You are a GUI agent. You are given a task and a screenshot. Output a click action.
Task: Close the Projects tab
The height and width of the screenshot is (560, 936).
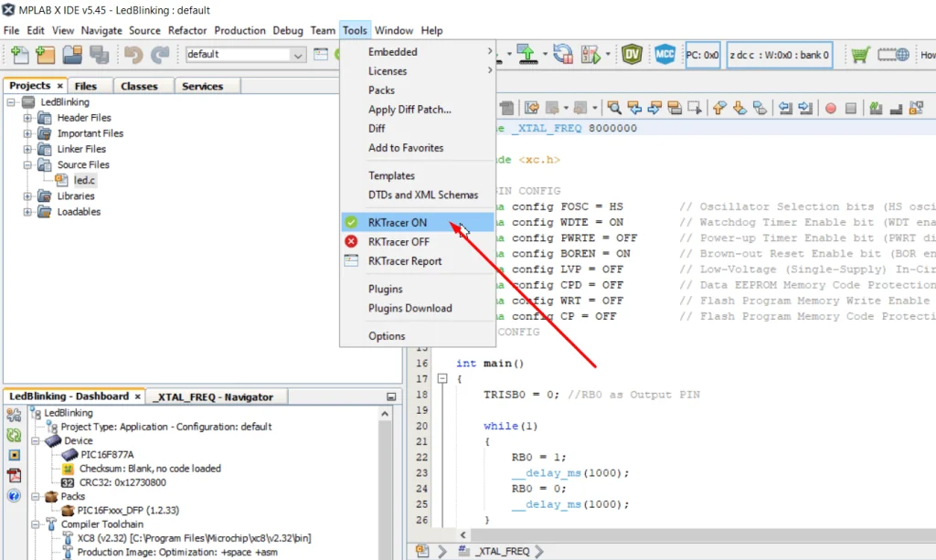(59, 87)
